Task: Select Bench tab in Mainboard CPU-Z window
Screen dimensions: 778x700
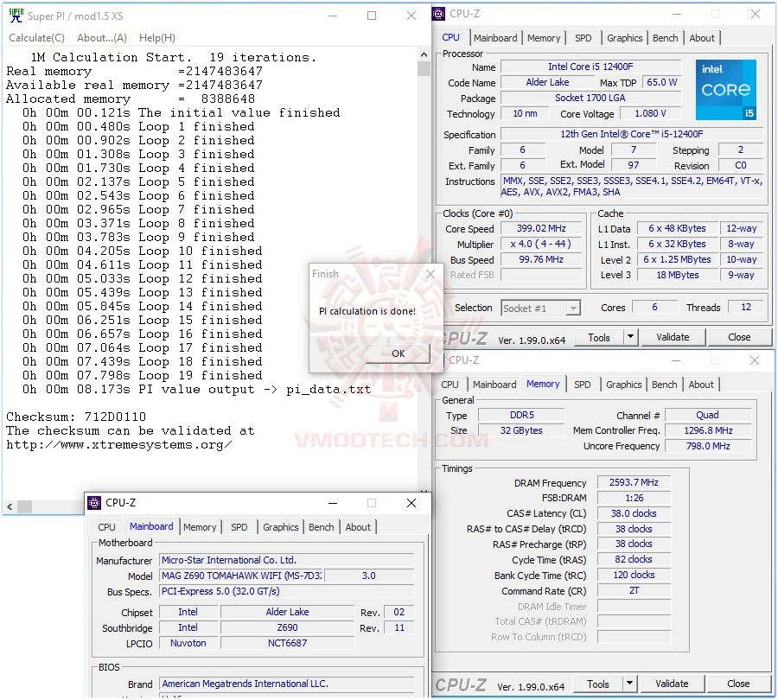Action: tap(321, 527)
